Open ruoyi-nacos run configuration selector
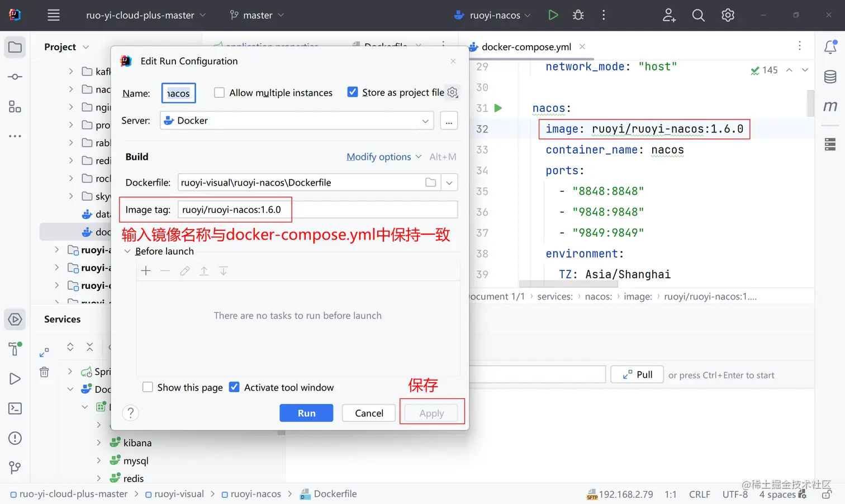The height and width of the screenshot is (504, 845). [492, 15]
